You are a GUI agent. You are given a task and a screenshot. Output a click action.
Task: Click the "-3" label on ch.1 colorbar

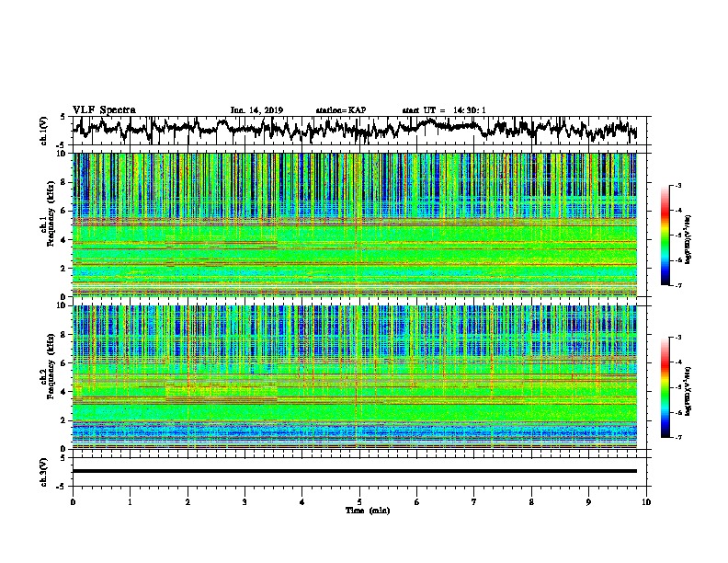678,186
